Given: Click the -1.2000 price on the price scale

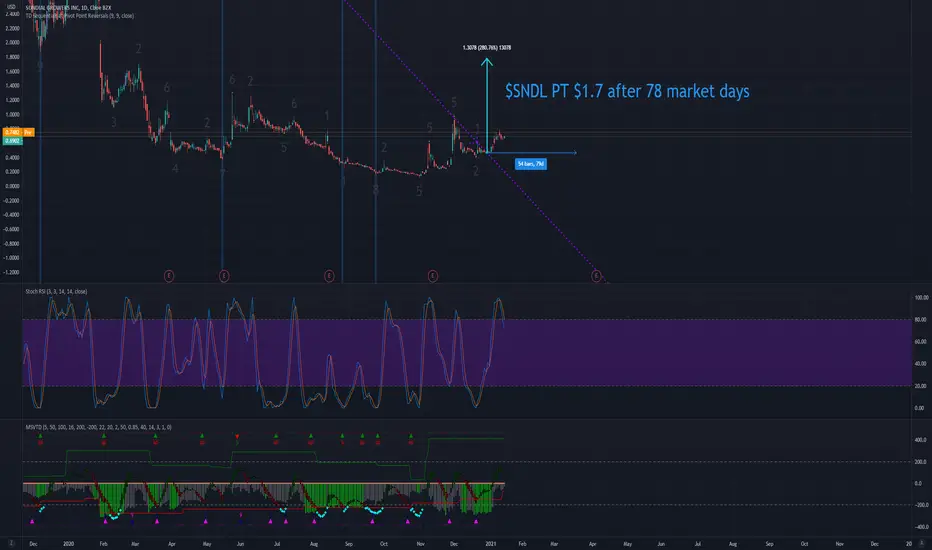Looking at the screenshot, I should pos(12,272).
